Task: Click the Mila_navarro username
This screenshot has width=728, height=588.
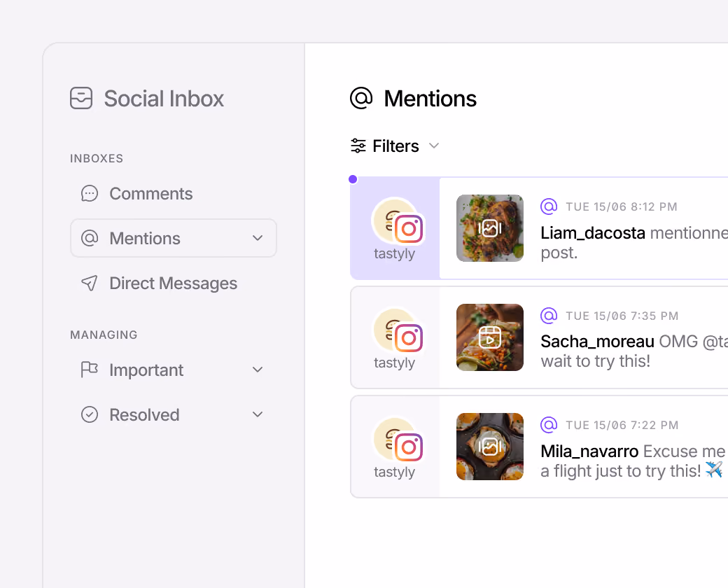Action: point(589,451)
